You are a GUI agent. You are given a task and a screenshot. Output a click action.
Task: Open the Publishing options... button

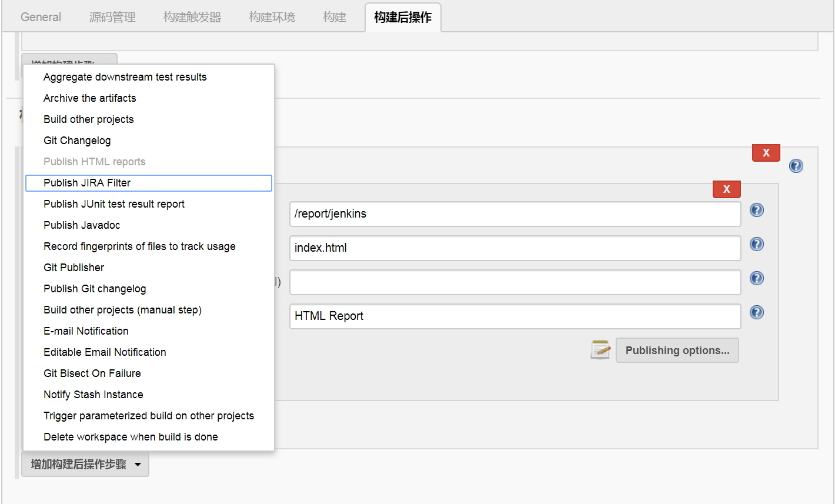(677, 351)
